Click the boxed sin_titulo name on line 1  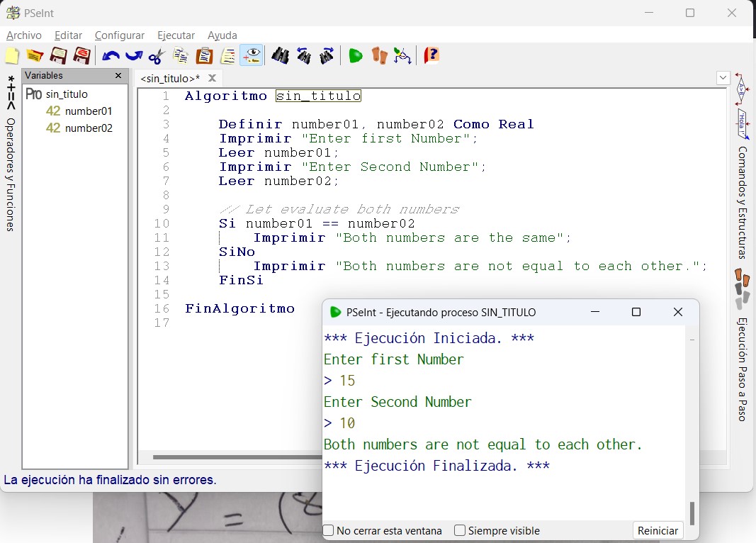pyautogui.click(x=318, y=96)
